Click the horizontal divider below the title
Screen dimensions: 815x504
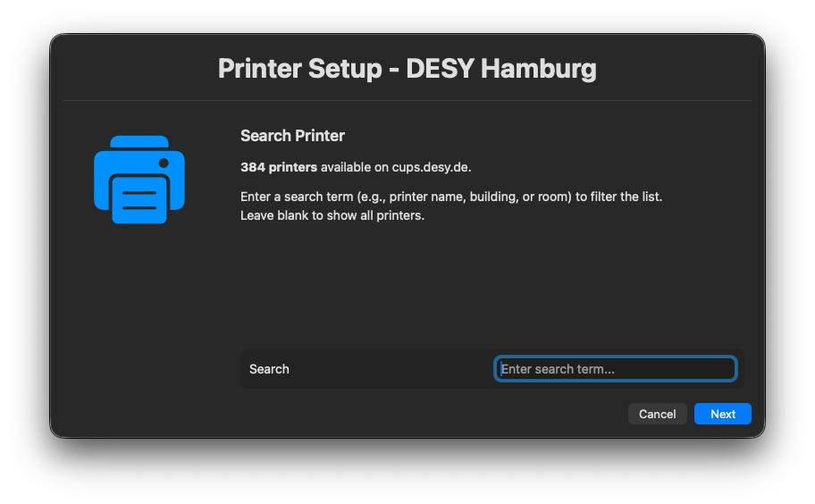click(407, 101)
